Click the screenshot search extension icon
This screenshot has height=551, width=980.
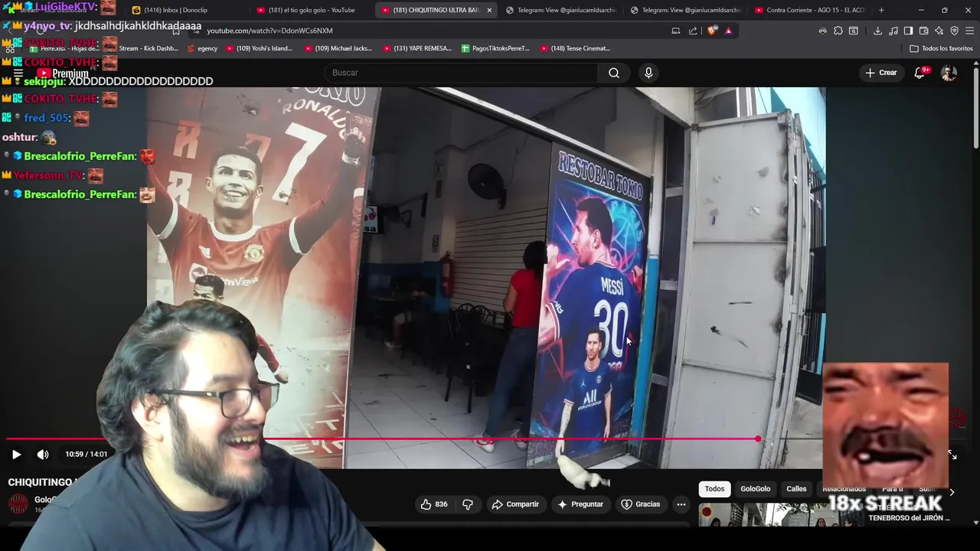[854, 31]
